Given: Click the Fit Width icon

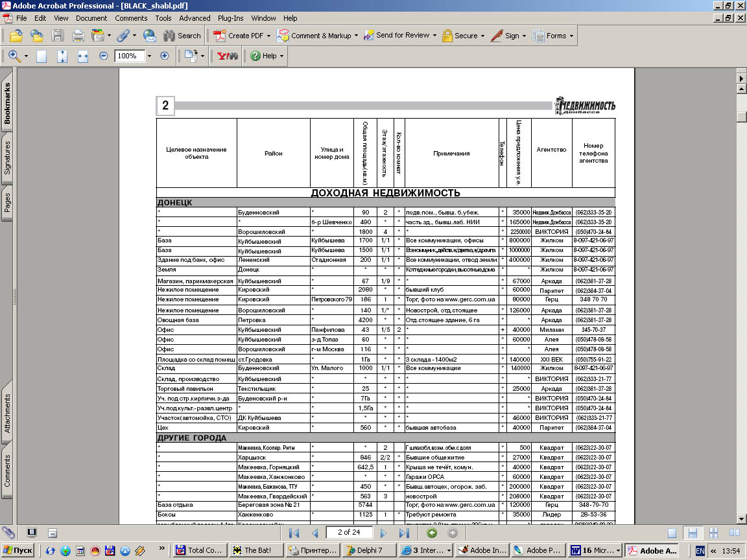Looking at the screenshot, I should click(83, 56).
